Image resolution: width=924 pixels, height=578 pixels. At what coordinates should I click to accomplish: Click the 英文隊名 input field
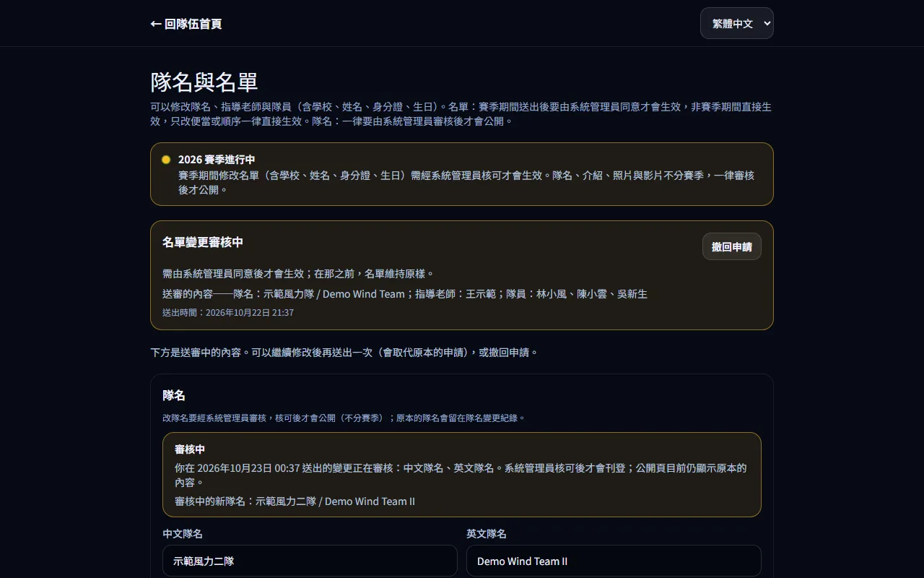[x=614, y=561]
